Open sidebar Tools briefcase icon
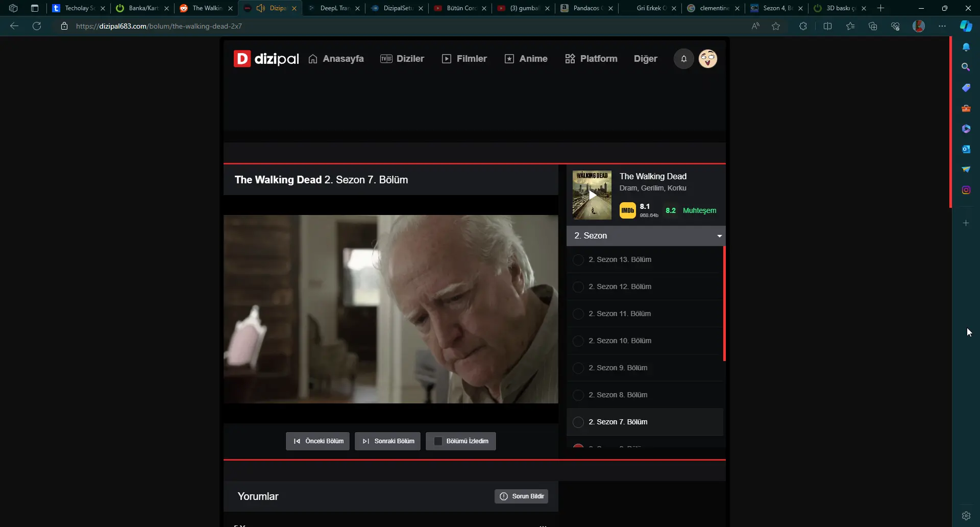The width and height of the screenshot is (980, 527). (x=966, y=108)
